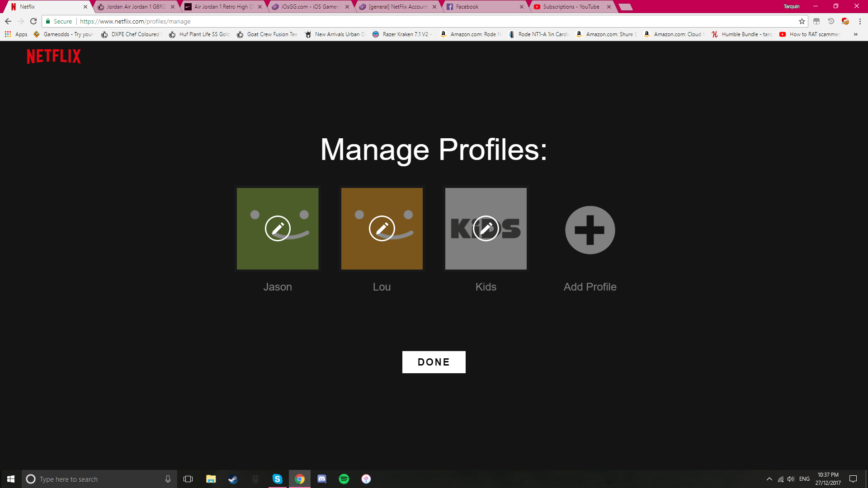Switch to the Facebook tab
The image size is (868, 488).
coord(485,7)
